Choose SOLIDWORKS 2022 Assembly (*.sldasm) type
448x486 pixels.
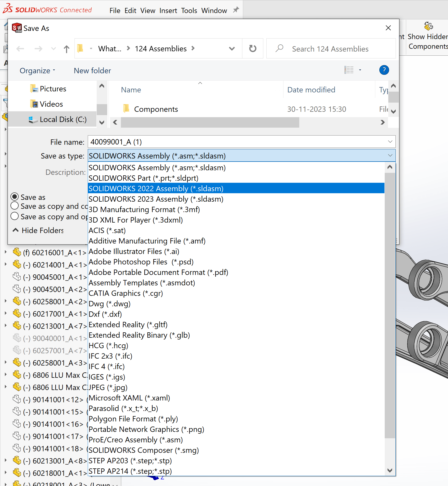[236, 188]
